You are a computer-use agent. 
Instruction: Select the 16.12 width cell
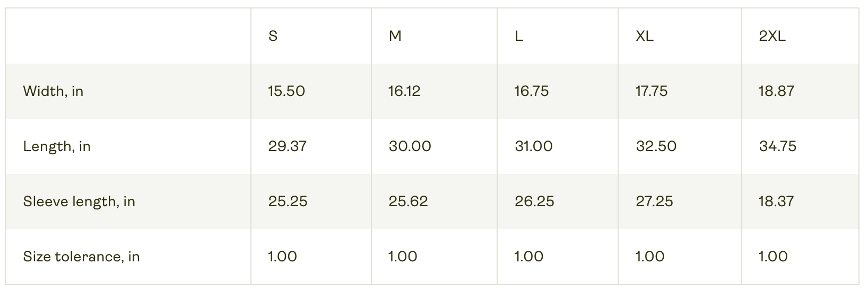click(x=404, y=91)
